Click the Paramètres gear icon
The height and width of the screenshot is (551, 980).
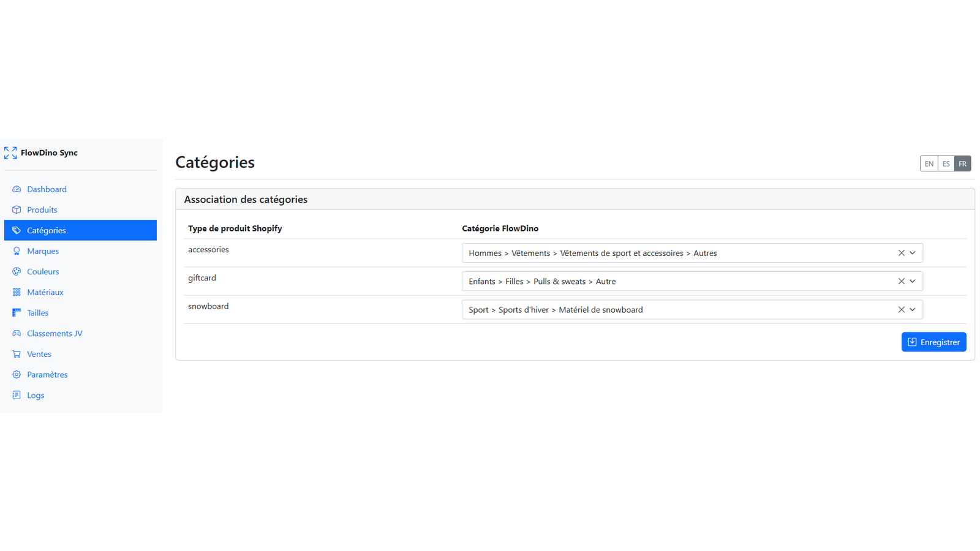pyautogui.click(x=17, y=375)
